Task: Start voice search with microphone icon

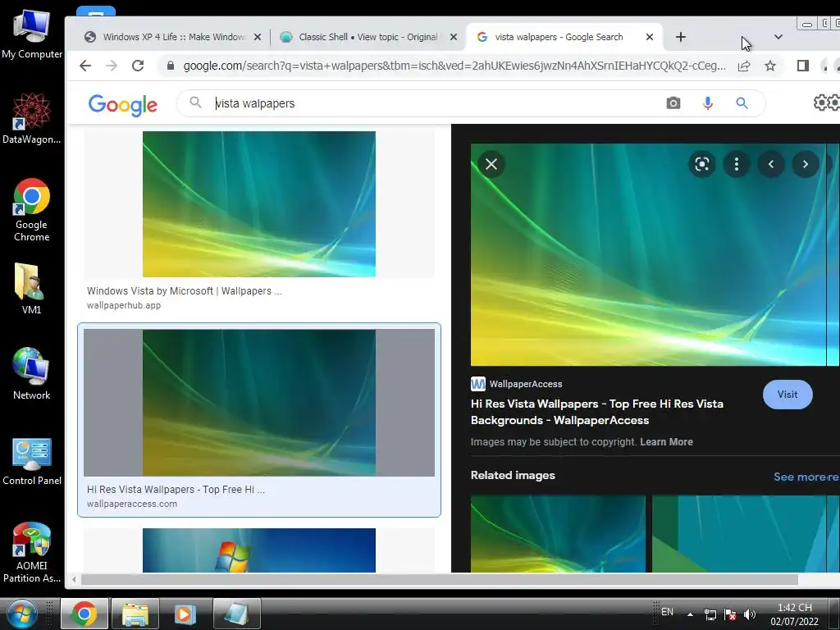Action: 708,103
